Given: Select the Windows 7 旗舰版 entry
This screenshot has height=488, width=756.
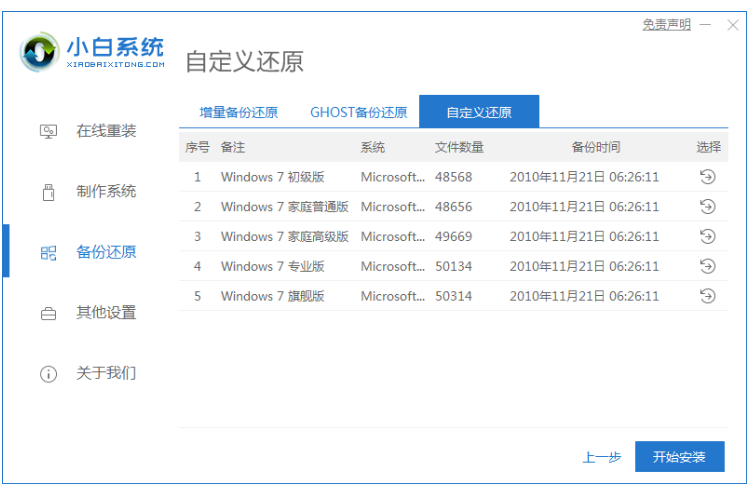Looking at the screenshot, I should [272, 296].
